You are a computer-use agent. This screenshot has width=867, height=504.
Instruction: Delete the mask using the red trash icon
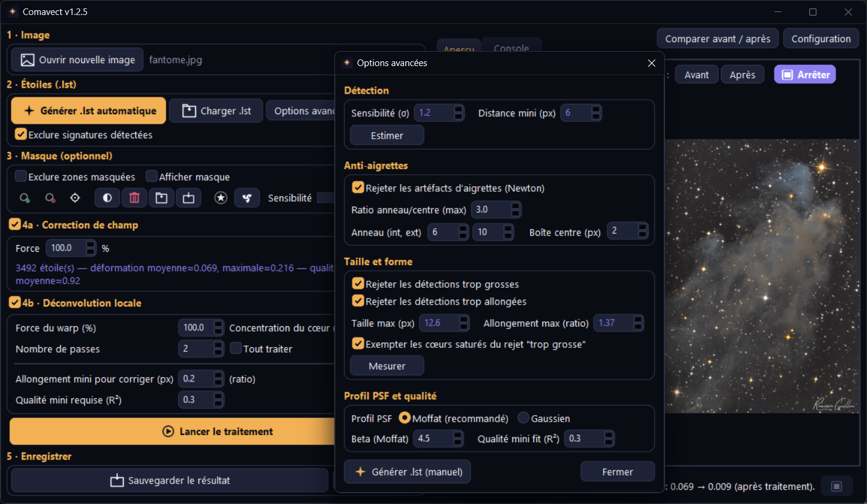(x=135, y=198)
